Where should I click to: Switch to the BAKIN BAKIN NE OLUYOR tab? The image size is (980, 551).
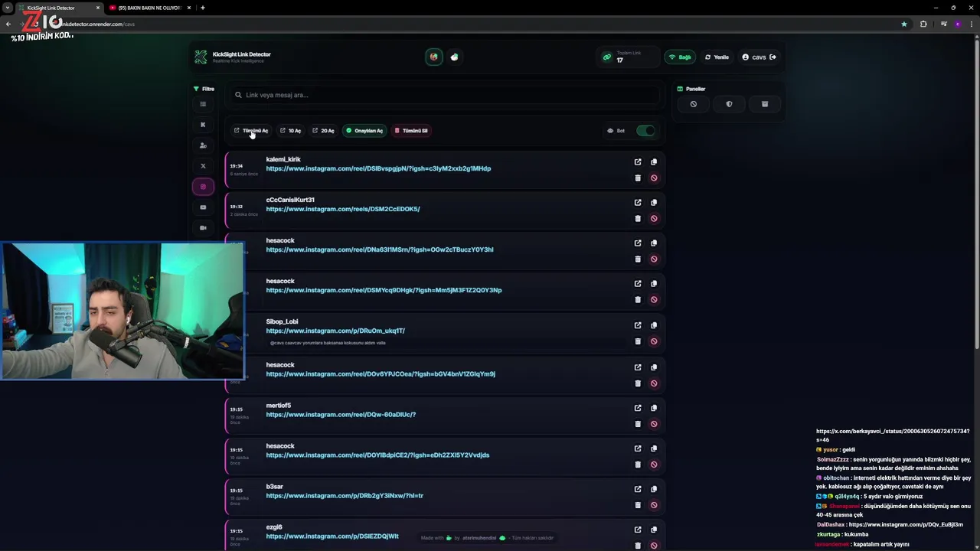pos(149,8)
